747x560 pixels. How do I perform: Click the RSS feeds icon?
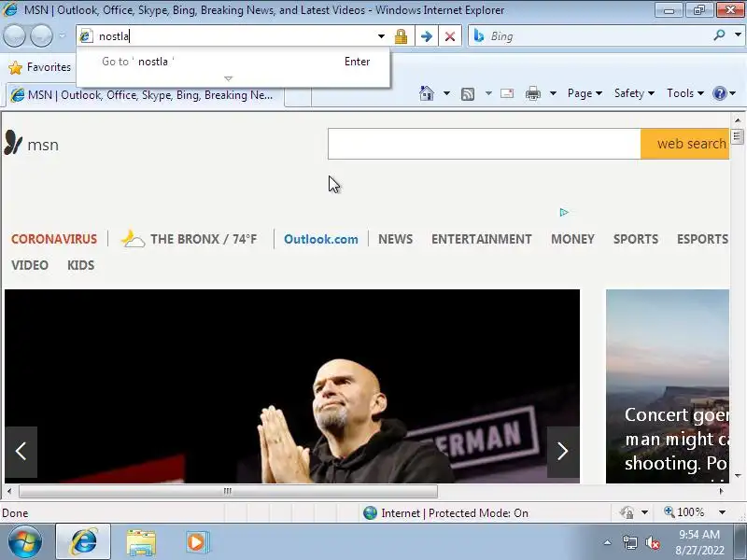click(468, 94)
